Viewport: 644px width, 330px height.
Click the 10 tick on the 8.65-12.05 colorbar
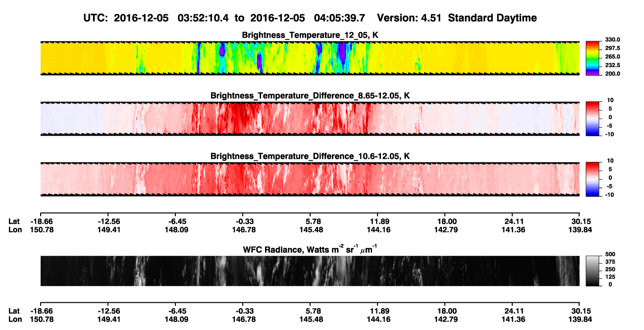pyautogui.click(x=610, y=100)
